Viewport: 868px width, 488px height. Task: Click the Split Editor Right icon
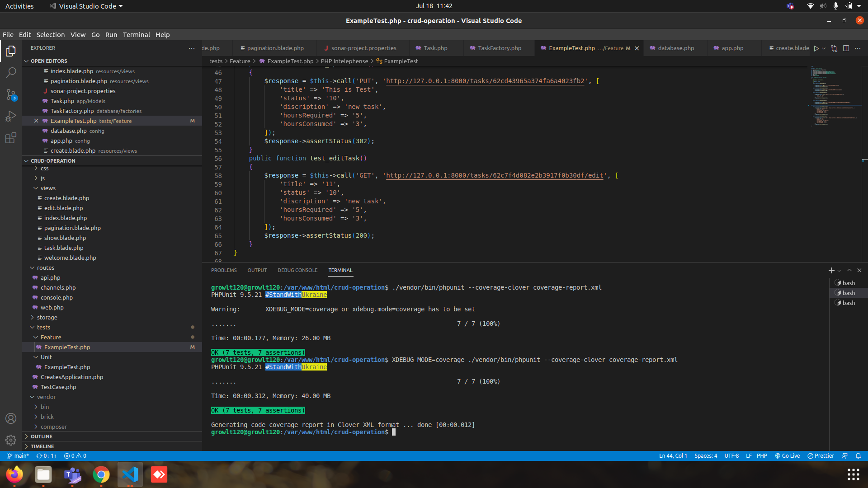click(x=846, y=48)
